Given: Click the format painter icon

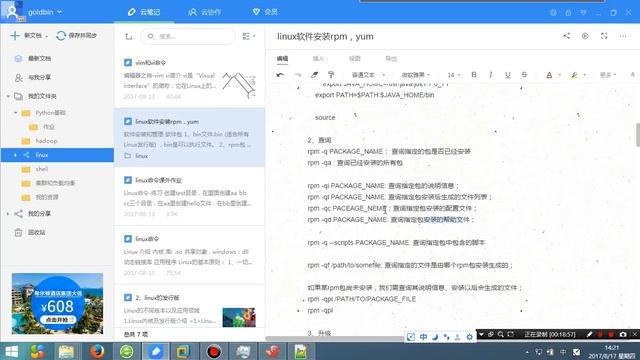Looking at the screenshot, I should point(331,75).
